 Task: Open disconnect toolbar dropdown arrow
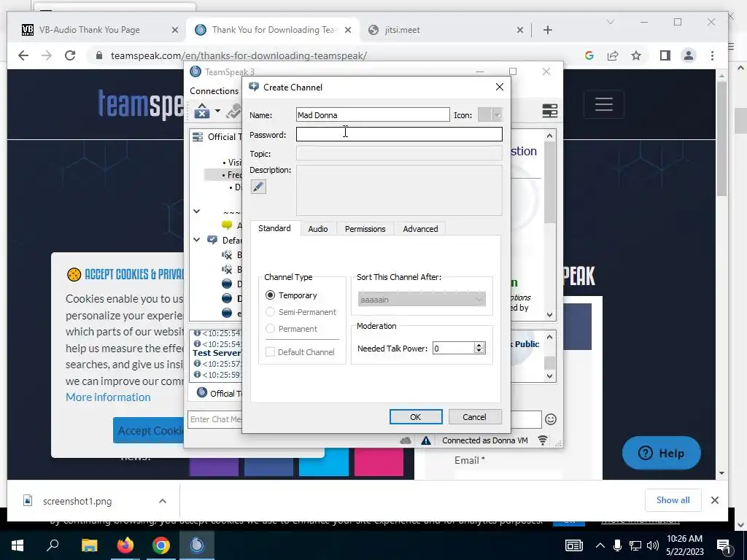[217, 111]
